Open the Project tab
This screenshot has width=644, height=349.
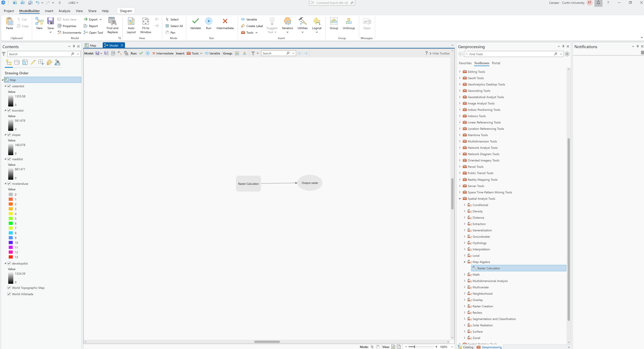pos(9,11)
